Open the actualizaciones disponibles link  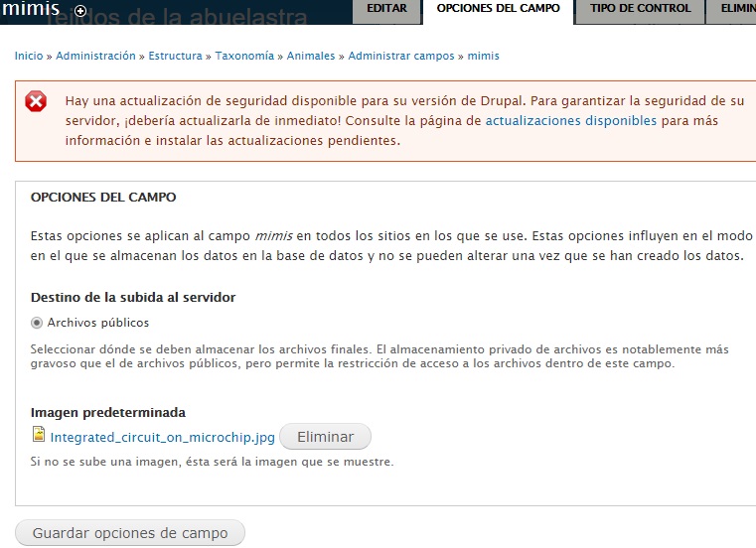pos(571,120)
